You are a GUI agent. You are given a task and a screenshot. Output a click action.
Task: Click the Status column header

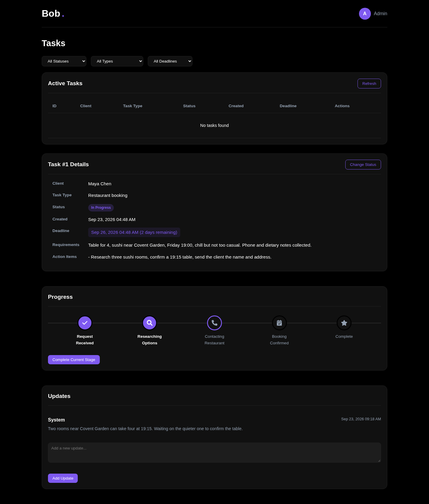coord(189,106)
